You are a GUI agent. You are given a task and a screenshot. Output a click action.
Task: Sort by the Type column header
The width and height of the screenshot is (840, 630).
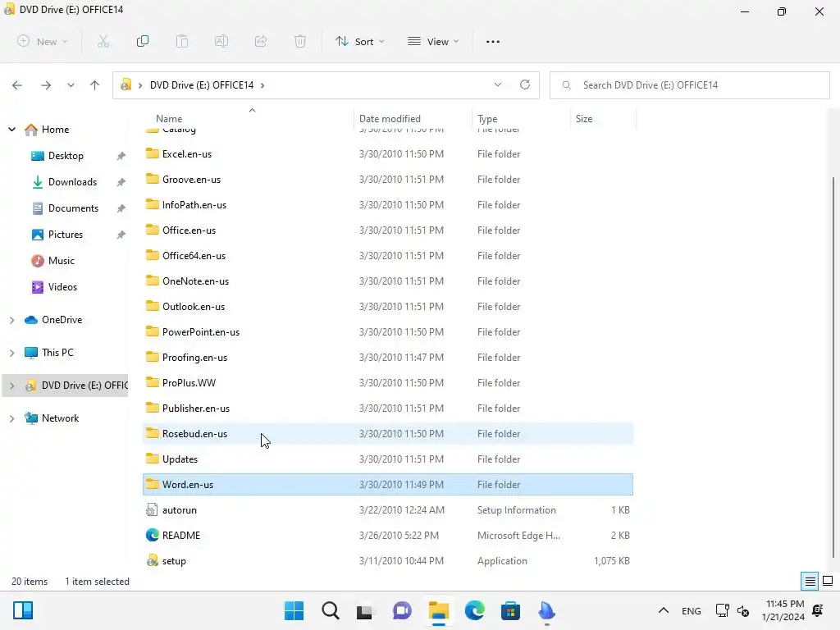point(521,118)
